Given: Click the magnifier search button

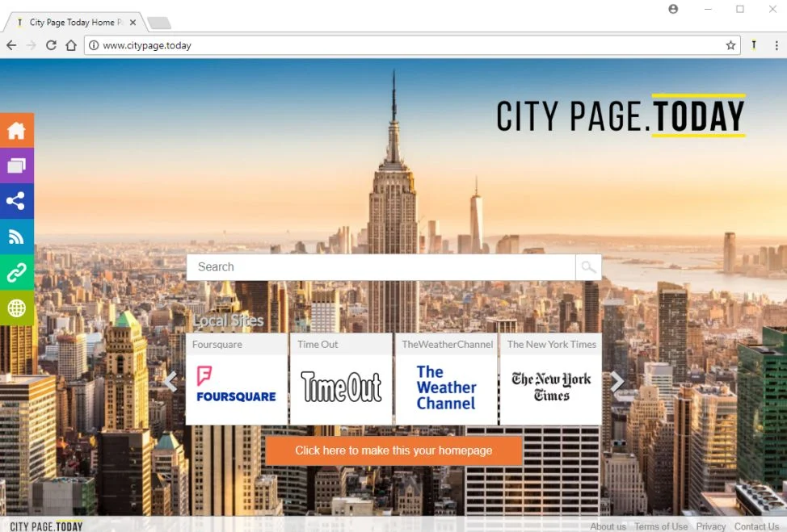Looking at the screenshot, I should 588,267.
